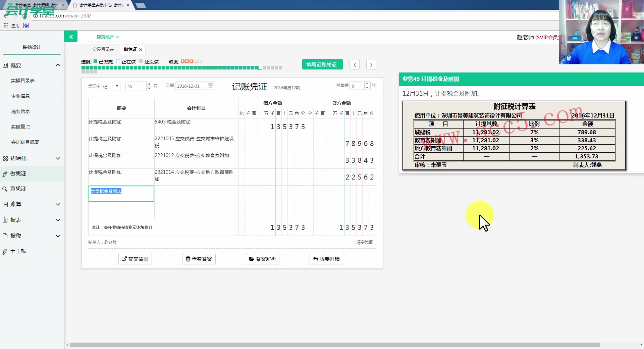The height and width of the screenshot is (349, 644).
Task: Open the date calendar picker icon
Action: [210, 86]
